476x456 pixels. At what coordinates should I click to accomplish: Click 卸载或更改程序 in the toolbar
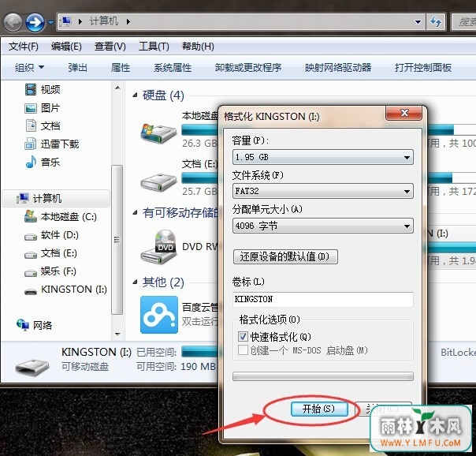[x=248, y=67]
